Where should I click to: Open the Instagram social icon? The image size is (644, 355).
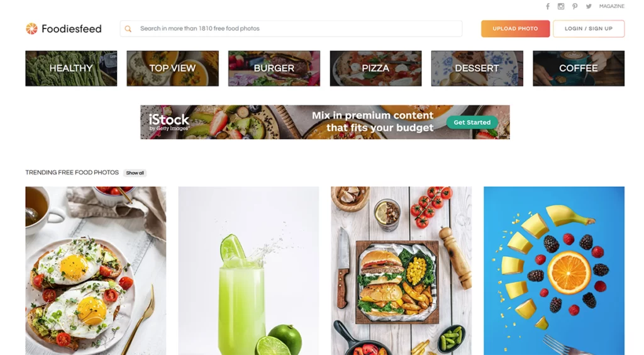click(560, 6)
